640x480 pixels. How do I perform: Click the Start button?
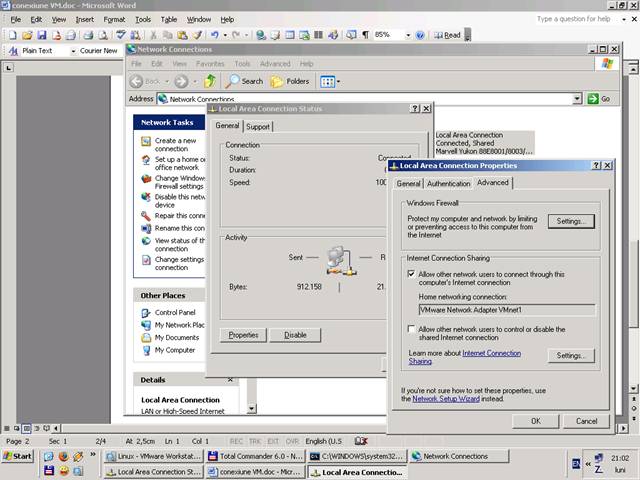click(x=18, y=456)
